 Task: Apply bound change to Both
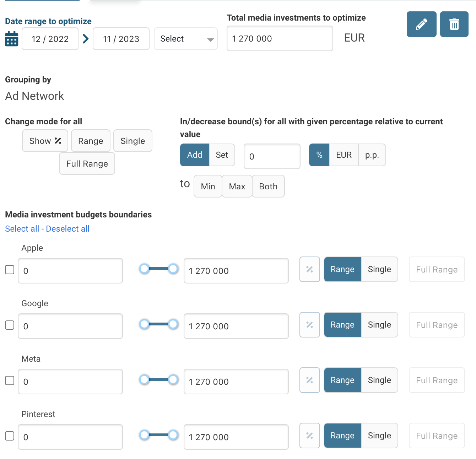(268, 186)
